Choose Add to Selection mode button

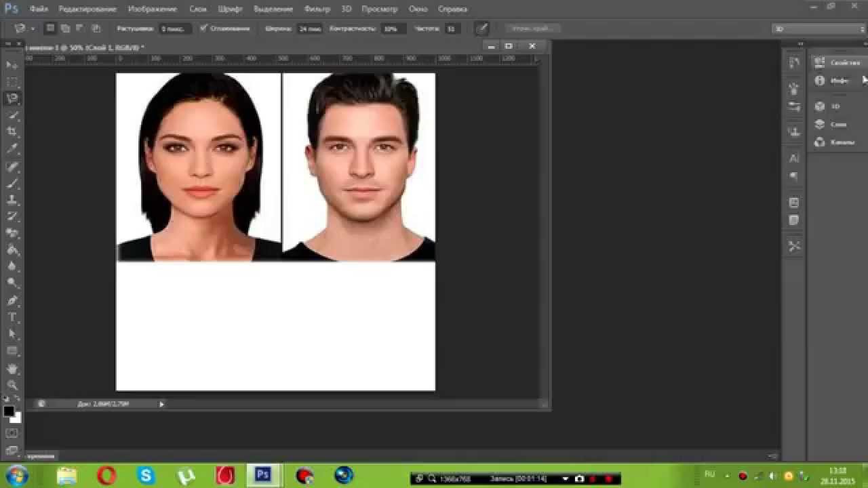pyautogui.click(x=65, y=28)
